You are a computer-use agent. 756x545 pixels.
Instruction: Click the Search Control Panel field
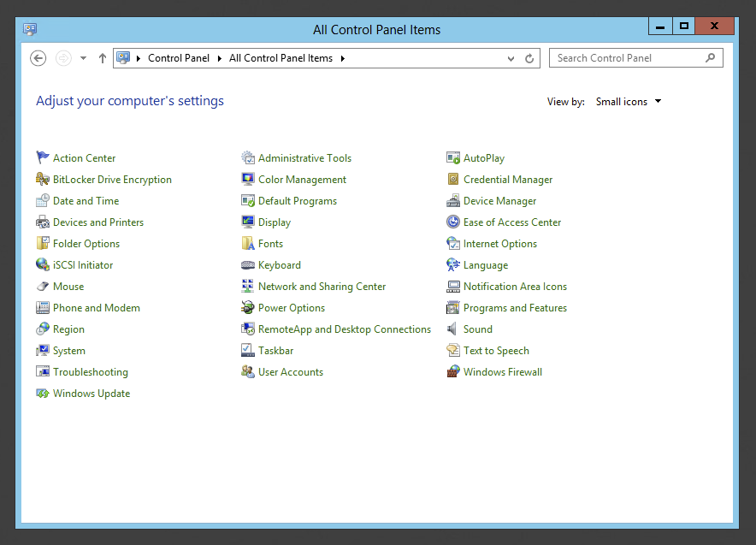(629, 58)
